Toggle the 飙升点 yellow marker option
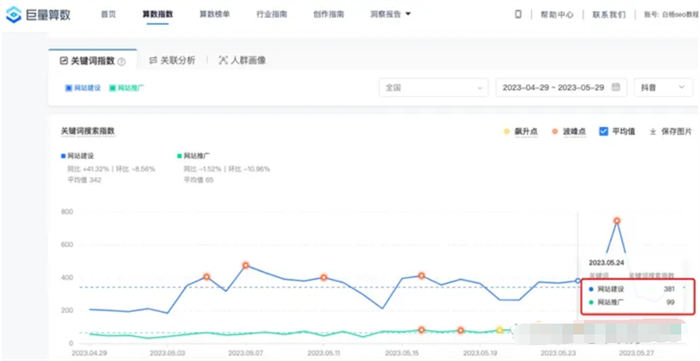The width and height of the screenshot is (700, 361). (x=520, y=132)
